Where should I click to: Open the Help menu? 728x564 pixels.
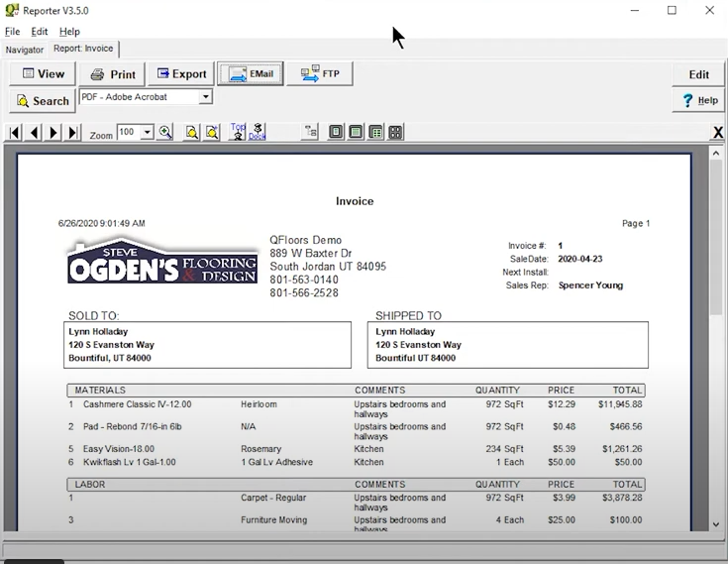click(69, 32)
